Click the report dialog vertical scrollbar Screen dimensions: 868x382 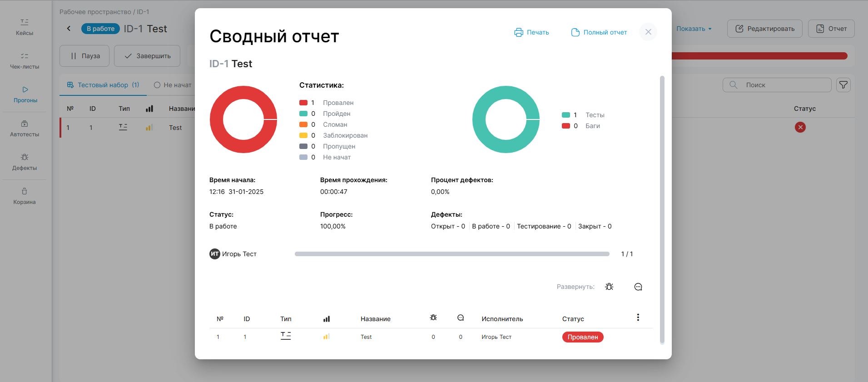(662, 210)
